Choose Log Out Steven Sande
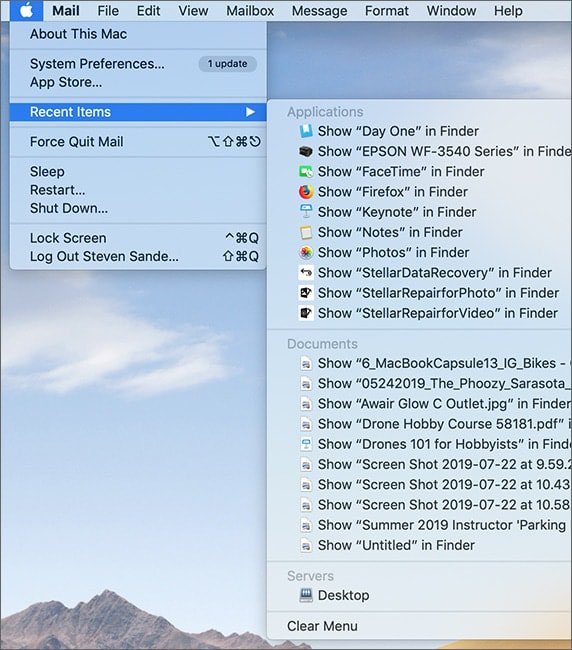572x650 pixels. (x=138, y=256)
